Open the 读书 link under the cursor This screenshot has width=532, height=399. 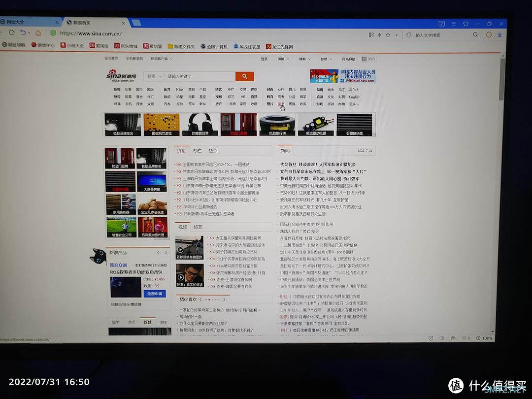coord(281,104)
